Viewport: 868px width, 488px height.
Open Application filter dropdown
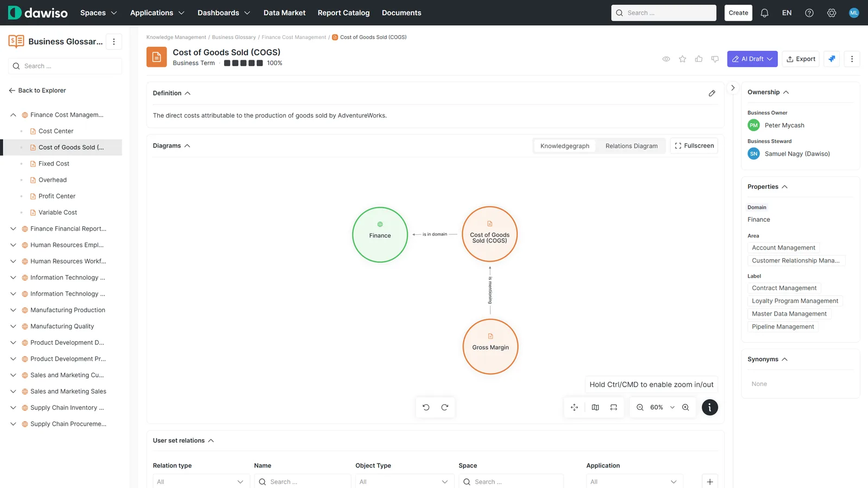[x=634, y=481]
